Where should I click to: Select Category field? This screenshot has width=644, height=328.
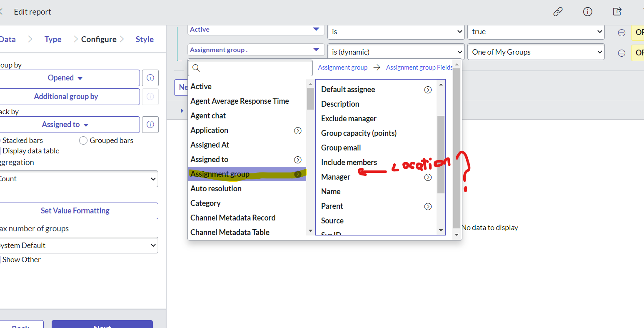coord(247,203)
